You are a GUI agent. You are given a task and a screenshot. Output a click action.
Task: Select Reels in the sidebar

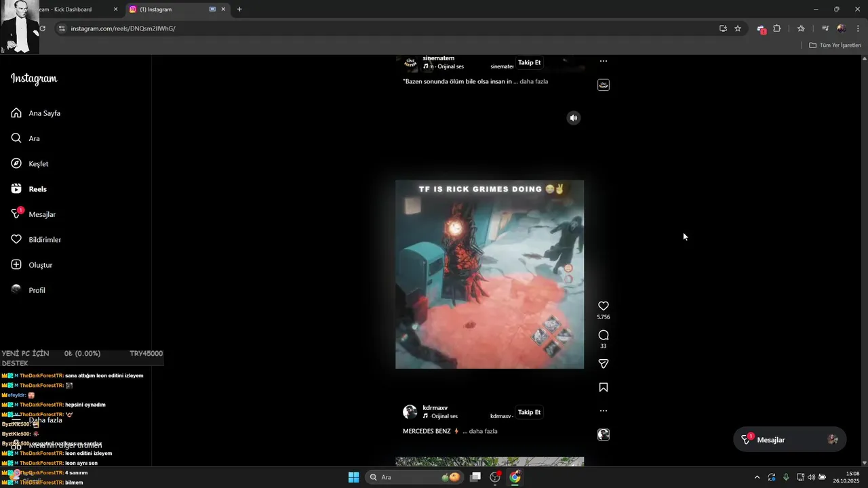[29, 189]
